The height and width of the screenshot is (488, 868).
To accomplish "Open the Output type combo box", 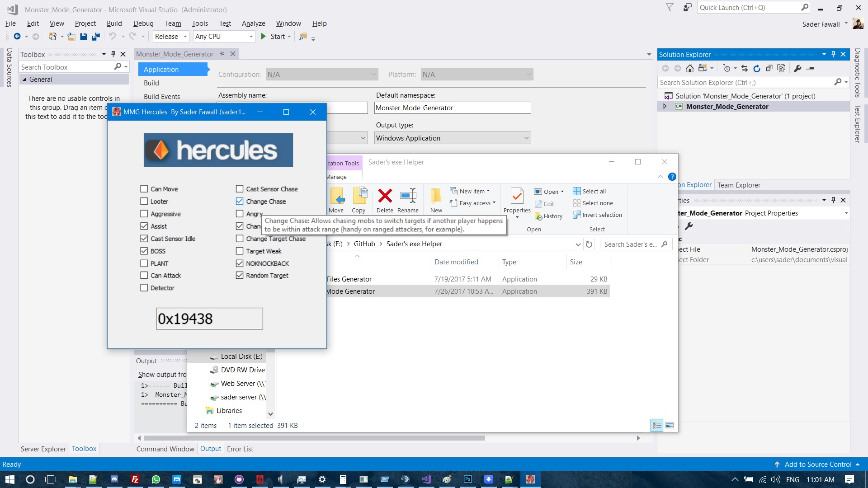I will [x=453, y=138].
